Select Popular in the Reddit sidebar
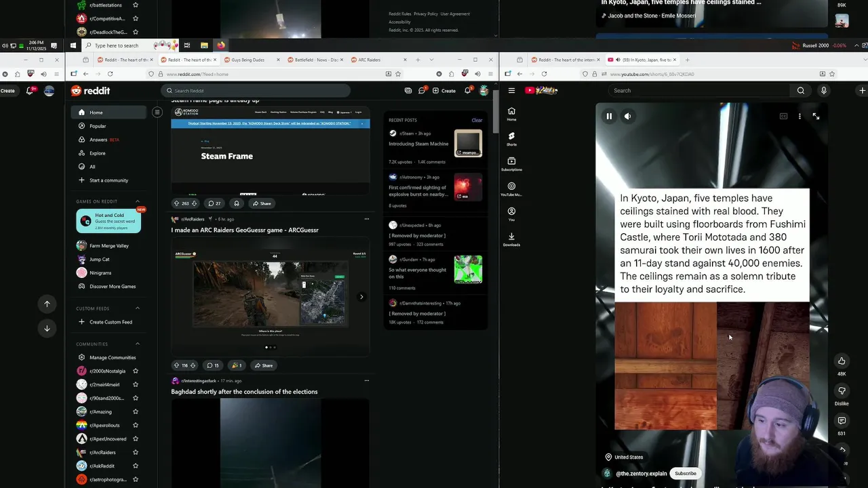Image resolution: width=868 pixels, height=488 pixels. pos(108,126)
